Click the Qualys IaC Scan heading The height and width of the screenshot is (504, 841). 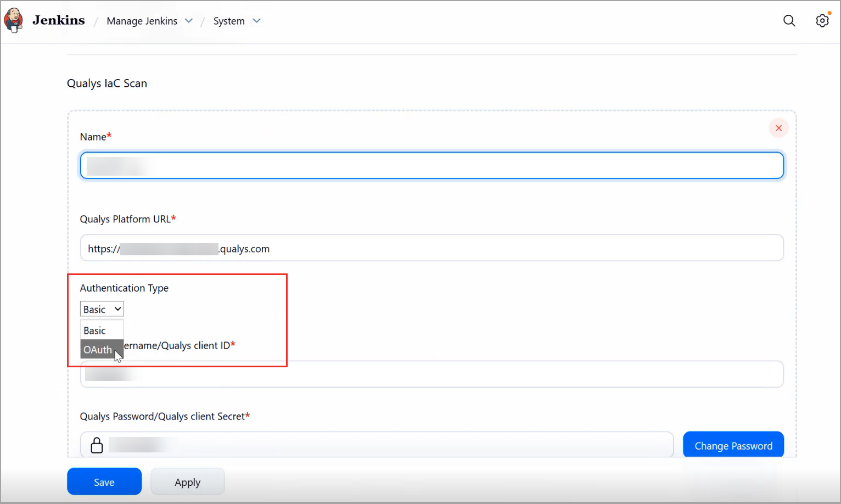pyautogui.click(x=107, y=83)
